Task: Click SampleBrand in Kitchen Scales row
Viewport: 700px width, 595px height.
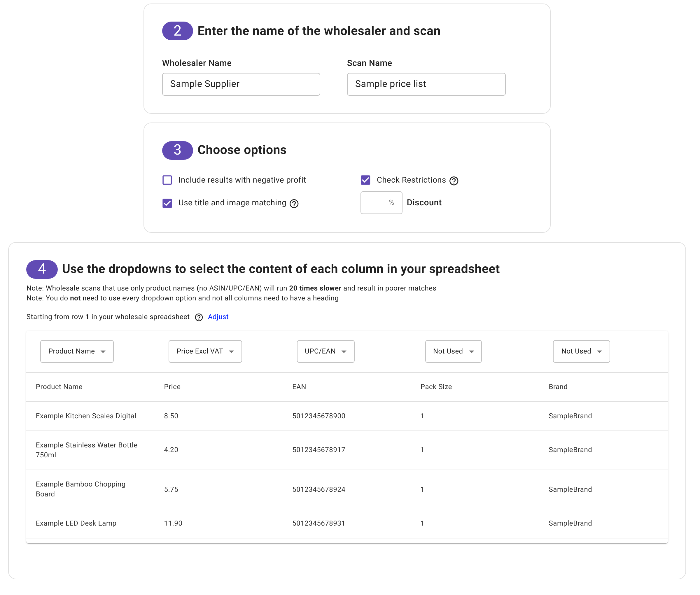Action: pos(570,416)
